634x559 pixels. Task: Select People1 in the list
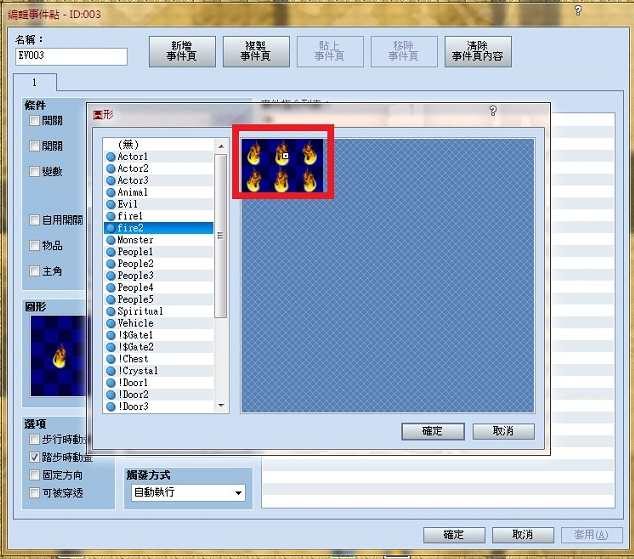point(158,252)
